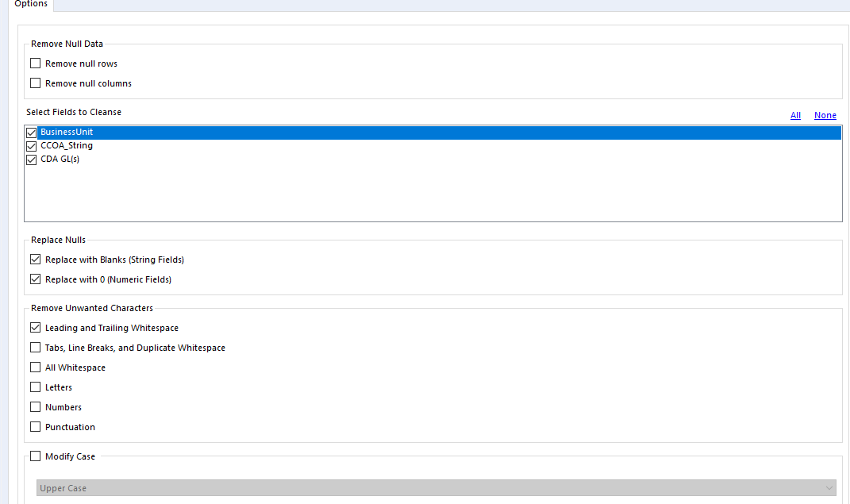Disable Replace with Blanks for string fields
This screenshot has height=504, width=850.
coord(35,259)
